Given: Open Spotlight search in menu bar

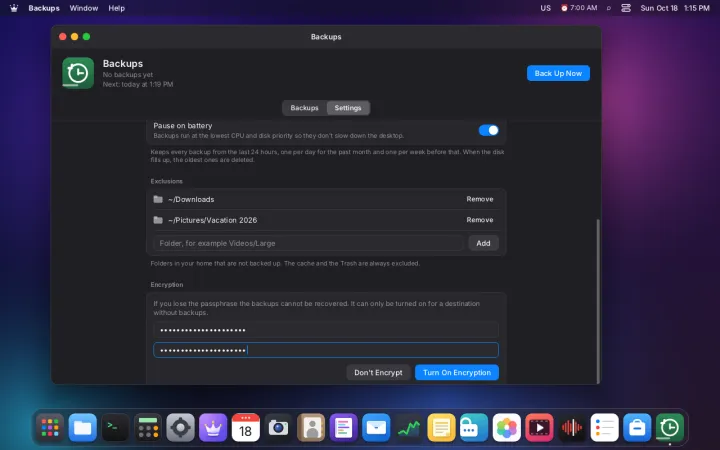Looking at the screenshot, I should 609,8.
